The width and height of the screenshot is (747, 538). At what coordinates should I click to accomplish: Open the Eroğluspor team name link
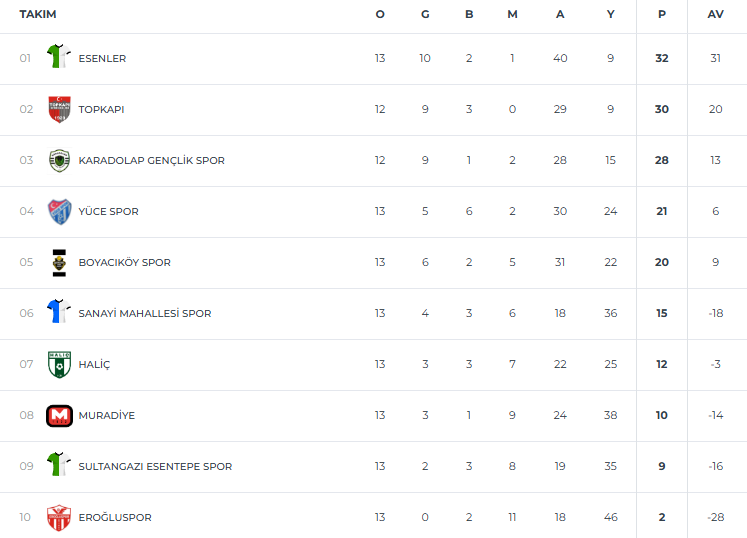click(x=115, y=517)
